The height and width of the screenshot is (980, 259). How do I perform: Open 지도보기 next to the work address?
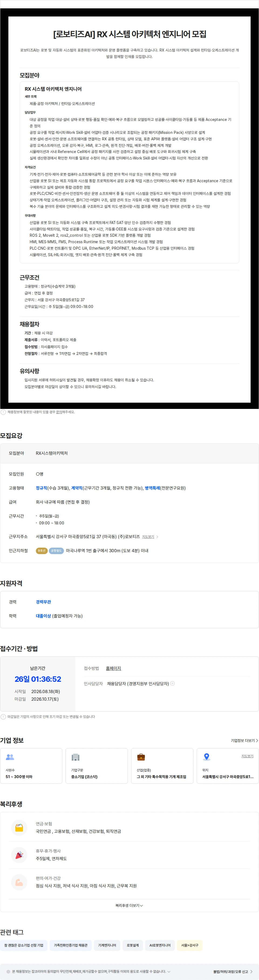tap(148, 537)
